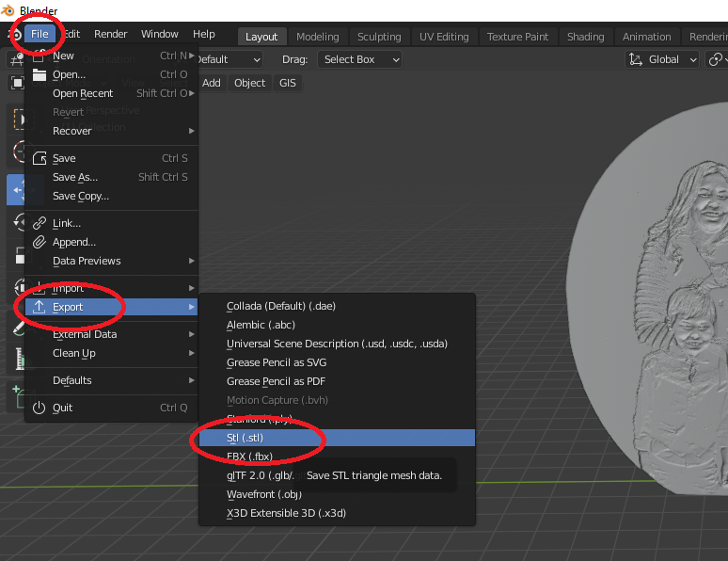This screenshot has width=728, height=561.
Task: Expand the Clean Up submenu
Action: (111, 353)
